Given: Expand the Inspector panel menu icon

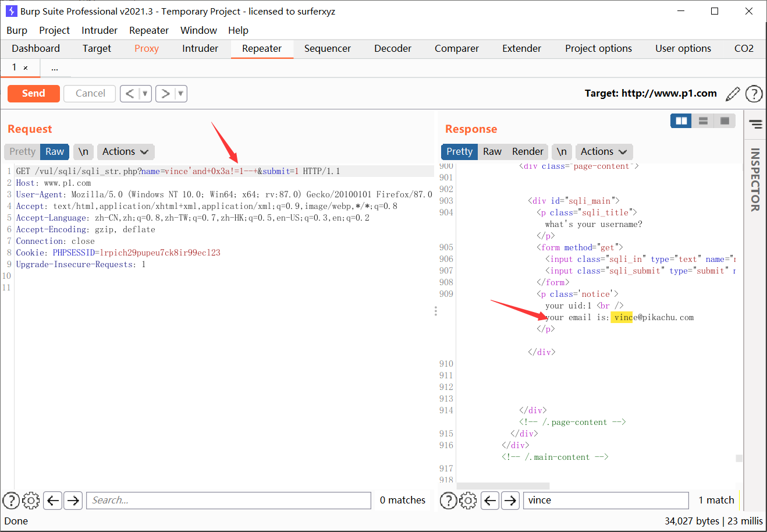Looking at the screenshot, I should tap(755, 124).
